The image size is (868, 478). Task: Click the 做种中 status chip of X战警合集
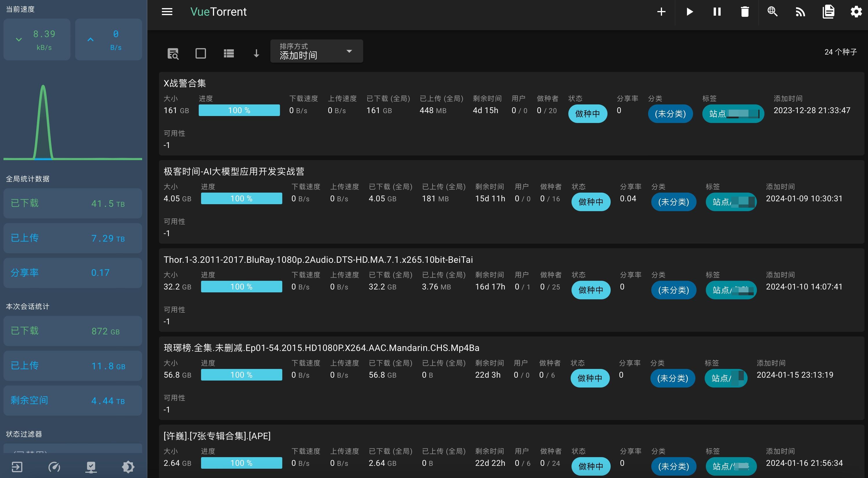[588, 114]
